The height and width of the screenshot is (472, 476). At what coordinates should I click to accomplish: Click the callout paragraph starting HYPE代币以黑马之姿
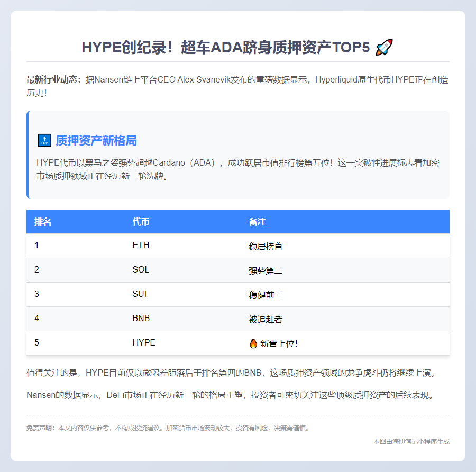click(238, 169)
